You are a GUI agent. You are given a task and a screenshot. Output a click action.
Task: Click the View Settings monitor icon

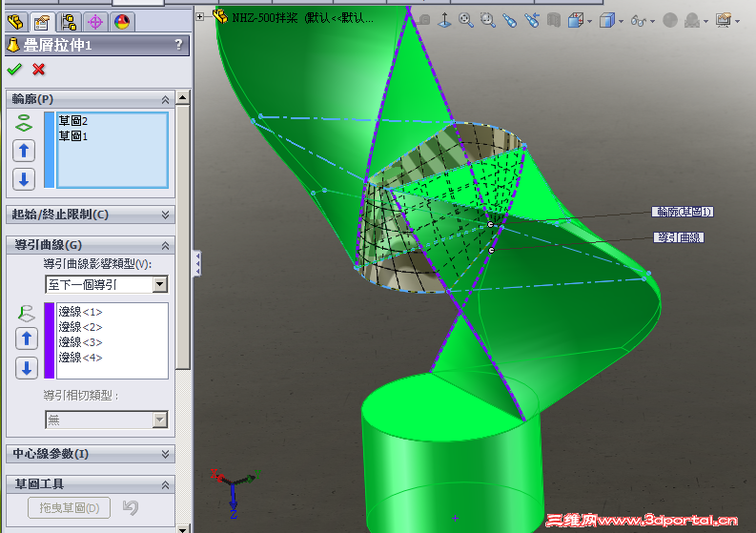click(x=724, y=20)
